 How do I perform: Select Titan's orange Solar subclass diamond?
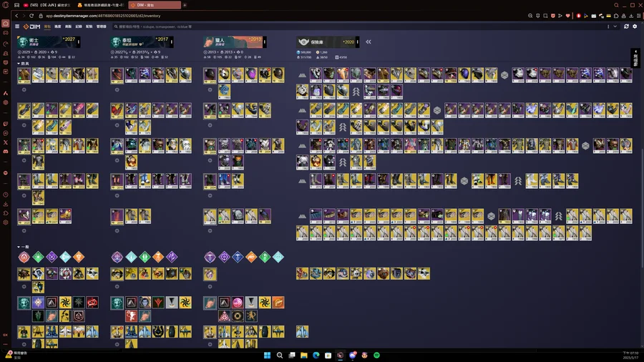(158, 257)
